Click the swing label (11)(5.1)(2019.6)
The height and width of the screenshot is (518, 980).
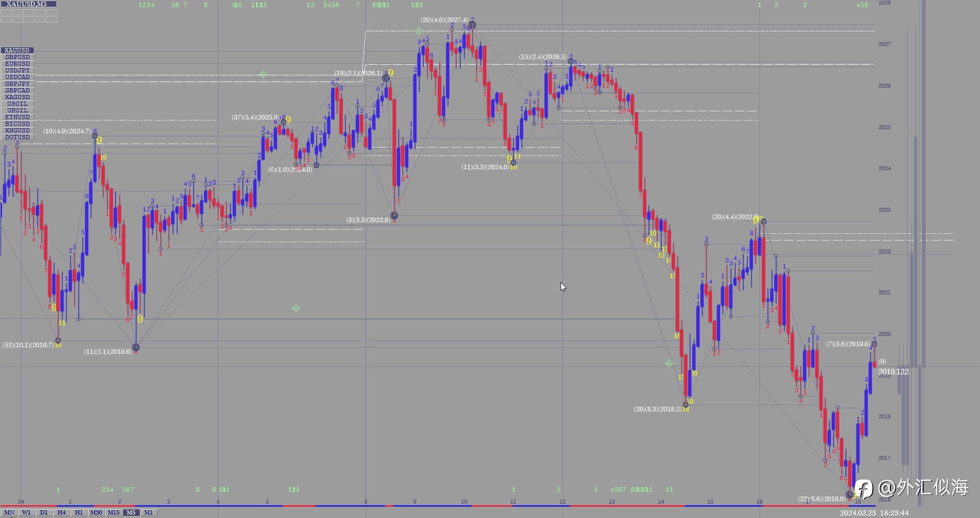pos(108,352)
